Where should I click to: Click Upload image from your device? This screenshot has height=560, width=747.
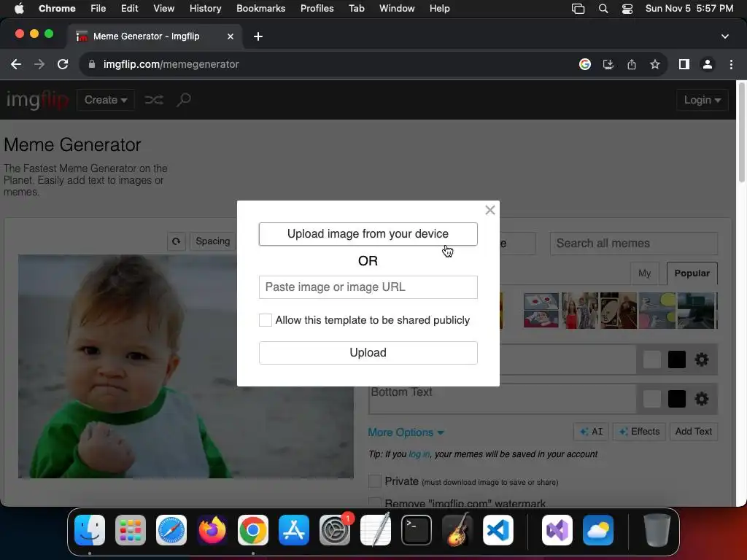[x=368, y=234]
